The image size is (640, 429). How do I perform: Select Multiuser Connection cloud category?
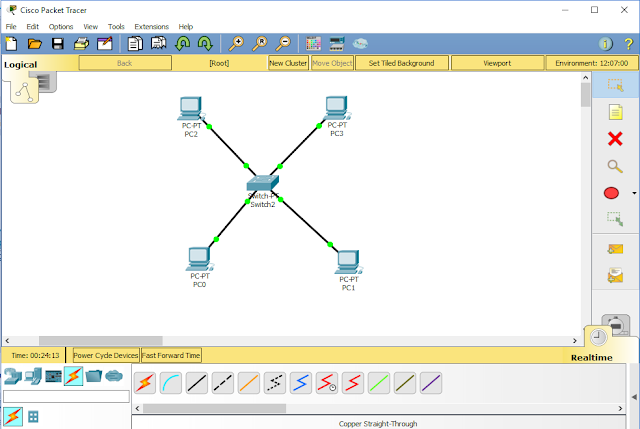point(114,376)
